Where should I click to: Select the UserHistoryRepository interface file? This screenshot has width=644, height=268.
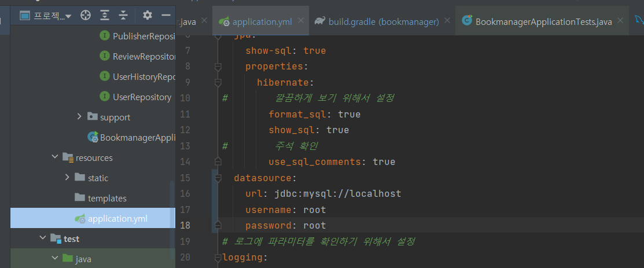[138, 76]
